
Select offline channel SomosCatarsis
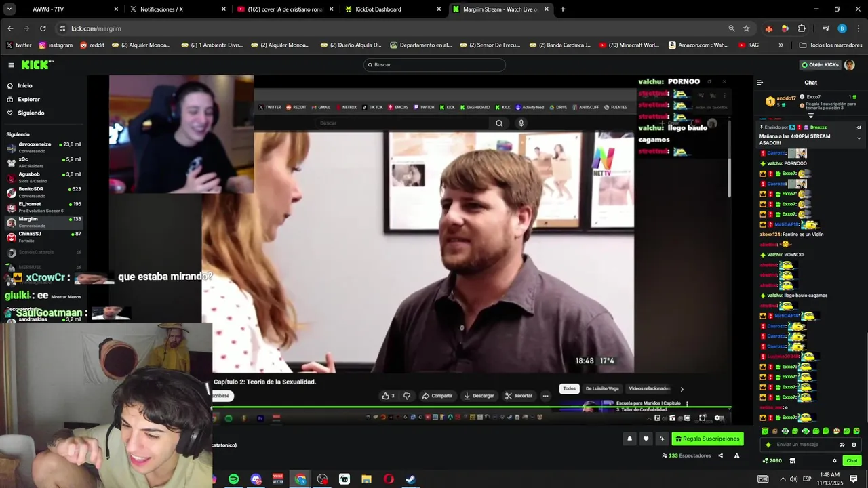point(43,252)
